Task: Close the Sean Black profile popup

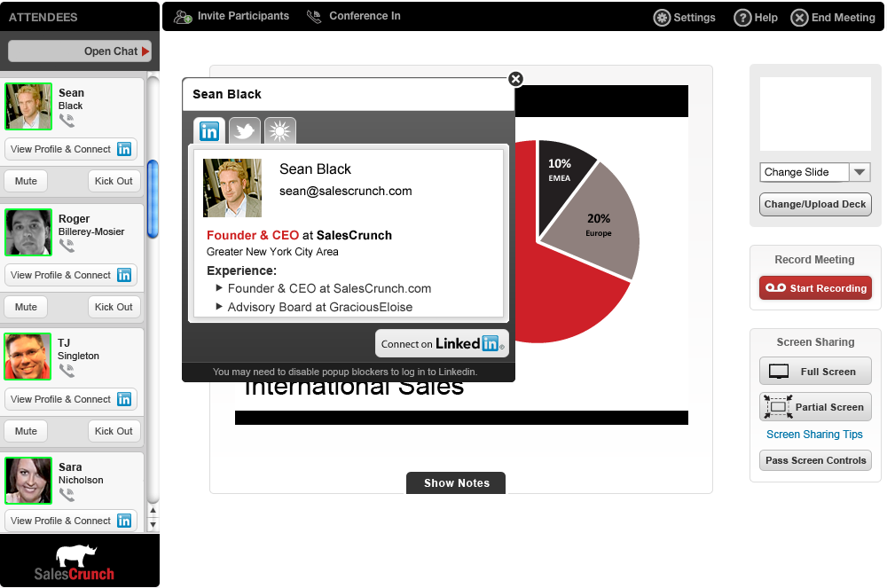Action: pos(515,79)
